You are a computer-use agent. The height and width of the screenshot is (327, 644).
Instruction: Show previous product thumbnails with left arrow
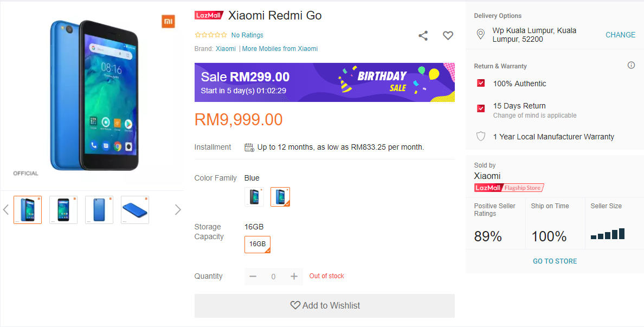coord(6,210)
